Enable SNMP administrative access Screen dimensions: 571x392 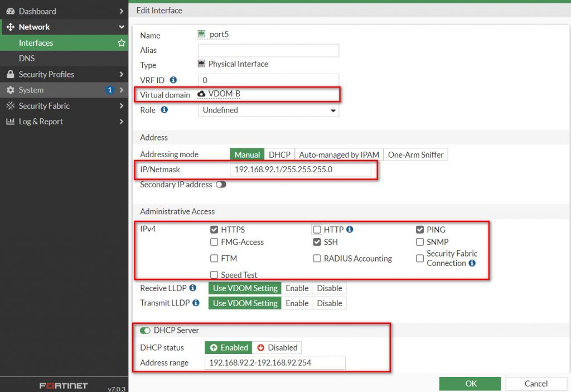coord(420,242)
